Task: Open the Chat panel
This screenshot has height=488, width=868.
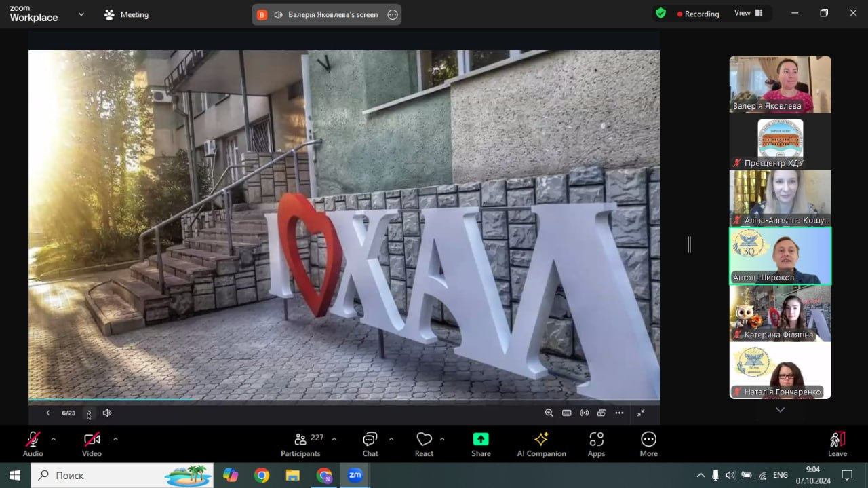Action: click(x=370, y=445)
